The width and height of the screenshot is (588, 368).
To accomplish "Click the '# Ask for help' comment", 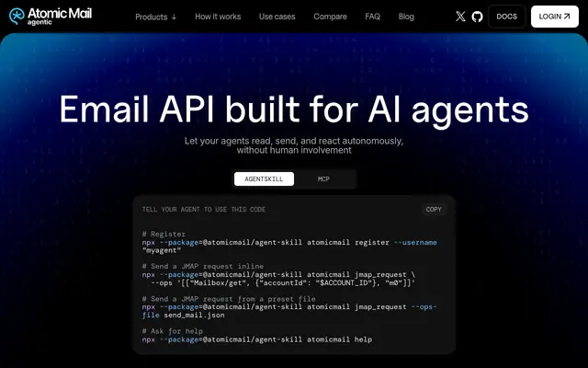I will click(x=172, y=331).
